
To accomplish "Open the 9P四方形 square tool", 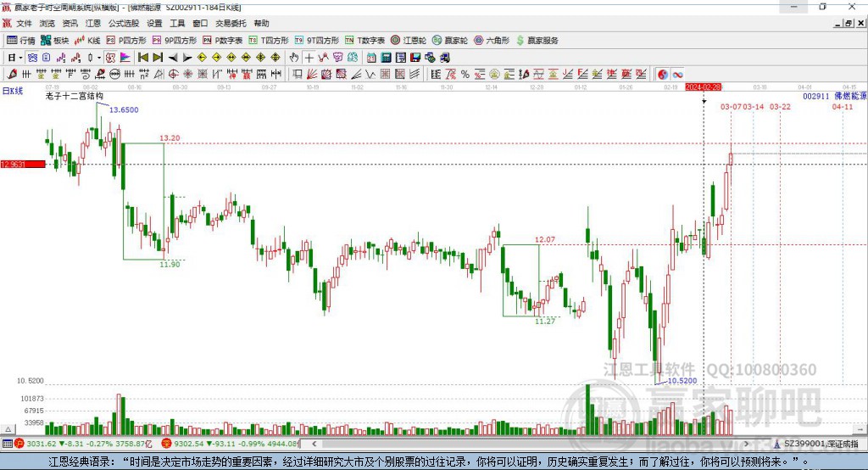I will (x=175, y=41).
